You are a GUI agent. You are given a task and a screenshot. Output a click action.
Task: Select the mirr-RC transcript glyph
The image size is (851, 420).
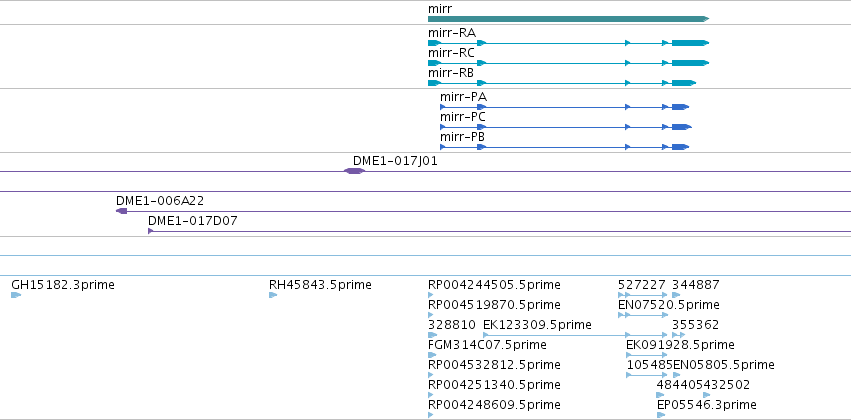coord(568,63)
